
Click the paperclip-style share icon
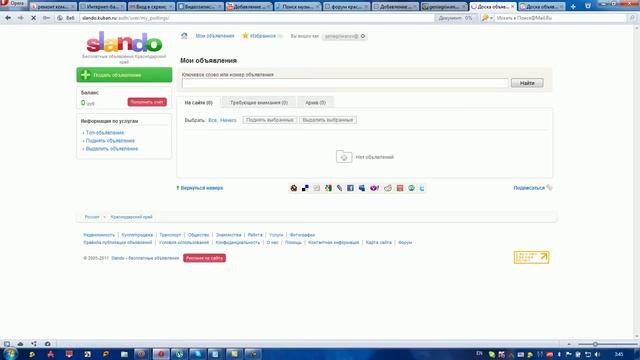pyautogui.click(x=339, y=188)
